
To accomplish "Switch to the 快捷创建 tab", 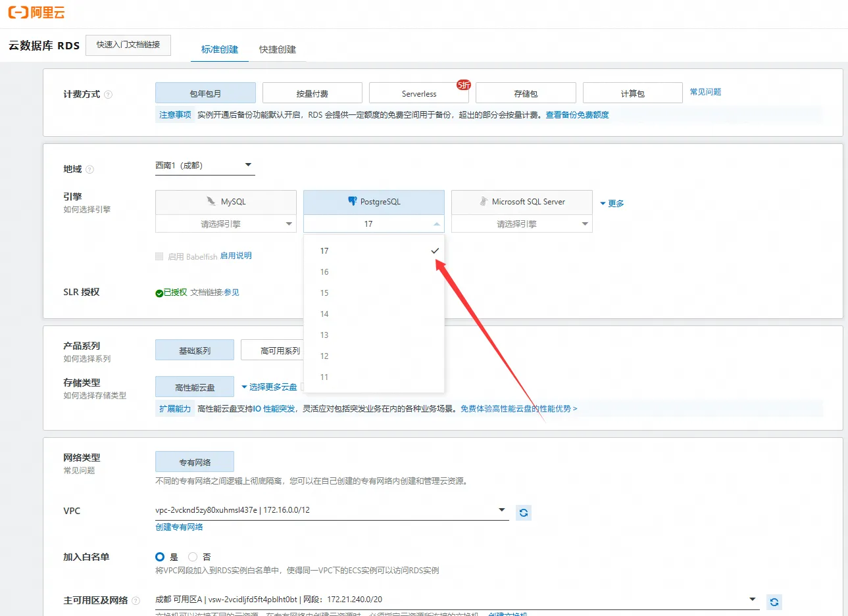I will pyautogui.click(x=277, y=49).
